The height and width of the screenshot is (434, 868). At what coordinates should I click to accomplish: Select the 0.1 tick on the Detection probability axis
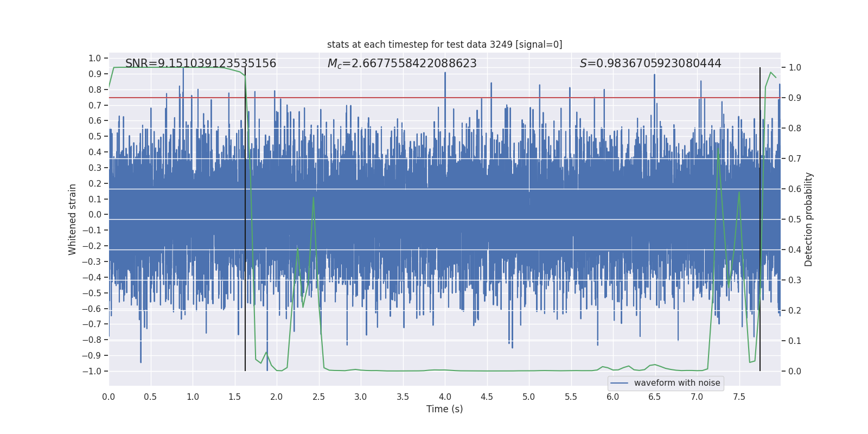coord(795,341)
